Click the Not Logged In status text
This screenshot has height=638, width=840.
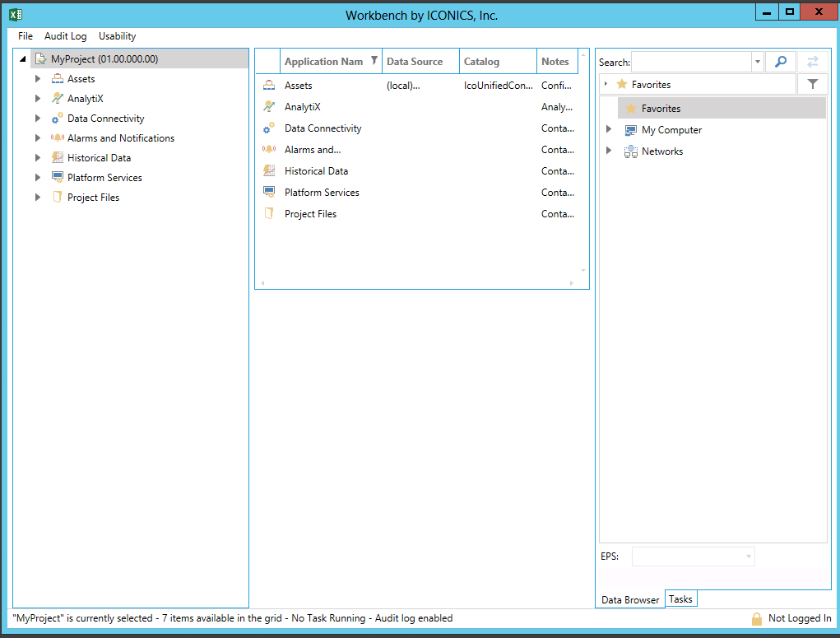pyautogui.click(x=799, y=618)
